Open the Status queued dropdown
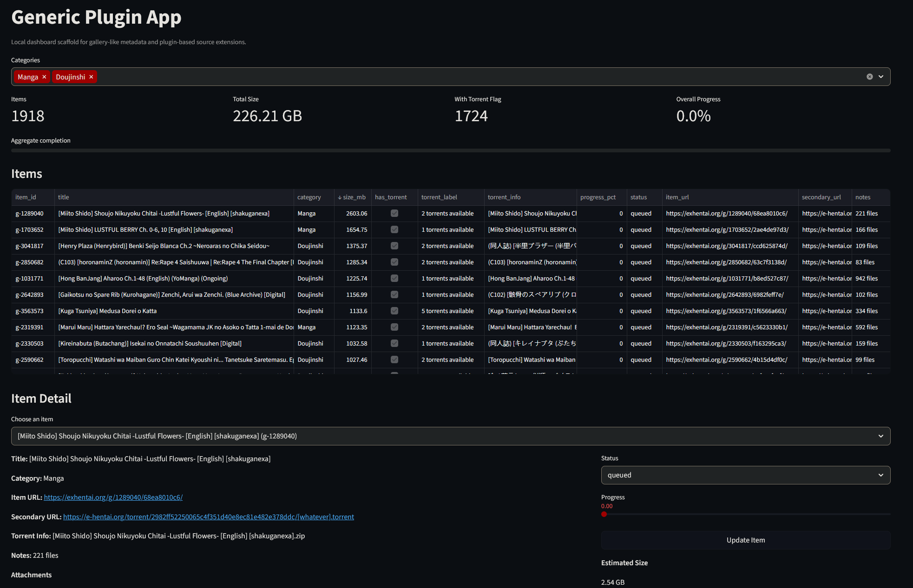The image size is (913, 588). [745, 475]
